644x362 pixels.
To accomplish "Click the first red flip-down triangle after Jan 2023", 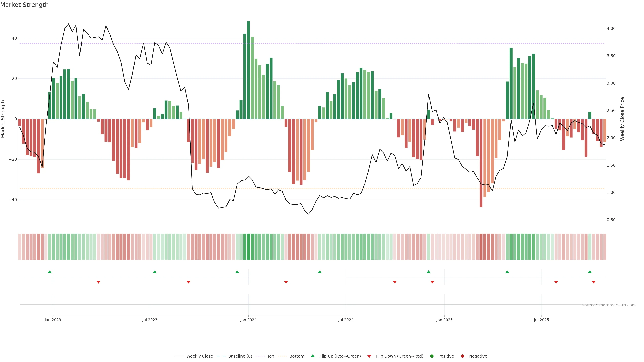I will click(98, 282).
